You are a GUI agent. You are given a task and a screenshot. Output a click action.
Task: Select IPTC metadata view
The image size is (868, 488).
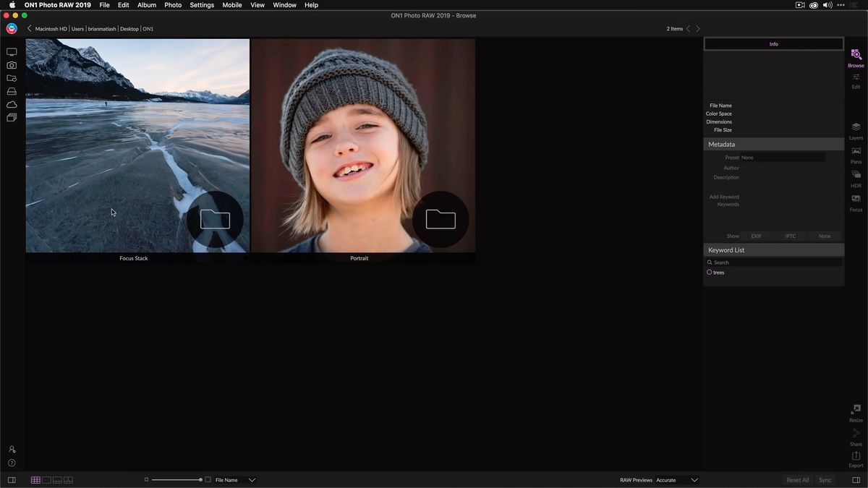(x=790, y=236)
